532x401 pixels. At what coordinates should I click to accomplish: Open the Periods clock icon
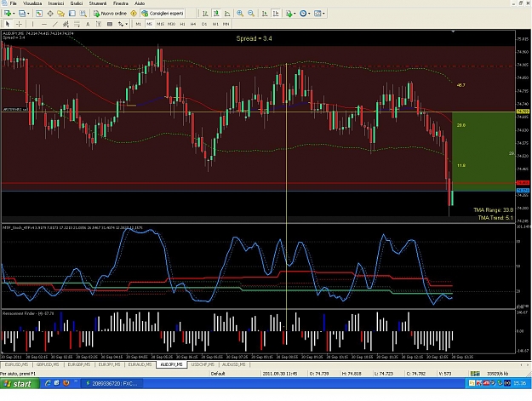[x=303, y=14]
